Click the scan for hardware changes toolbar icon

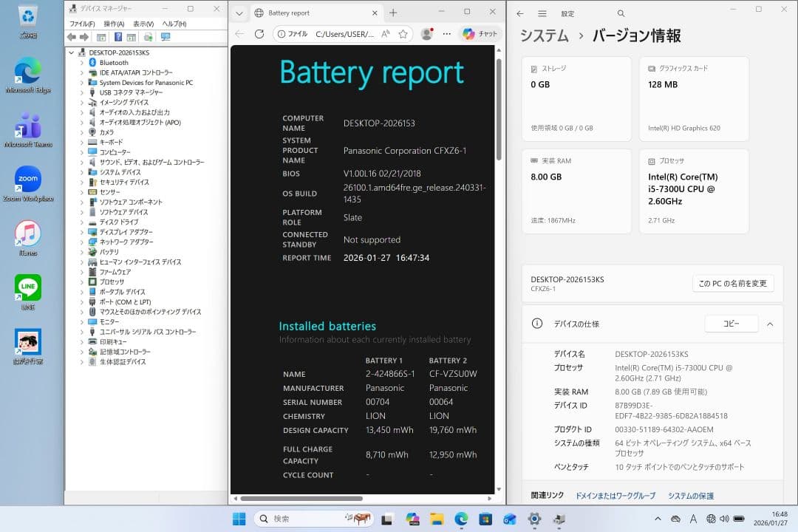pyautogui.click(x=148, y=37)
